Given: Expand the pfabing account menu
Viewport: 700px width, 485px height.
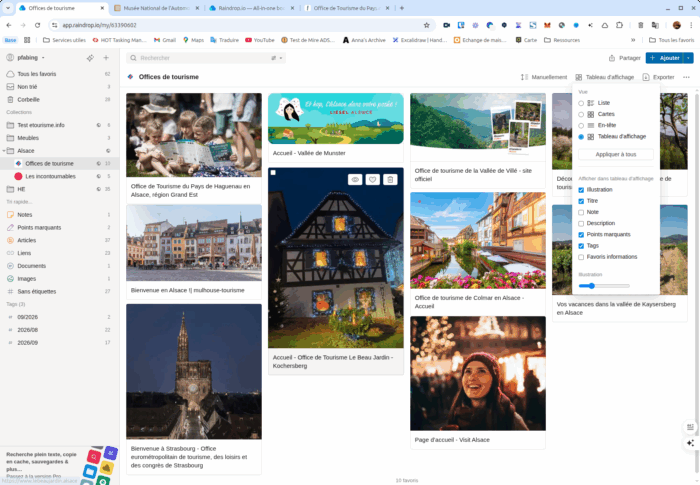Looking at the screenshot, I should click(28, 58).
